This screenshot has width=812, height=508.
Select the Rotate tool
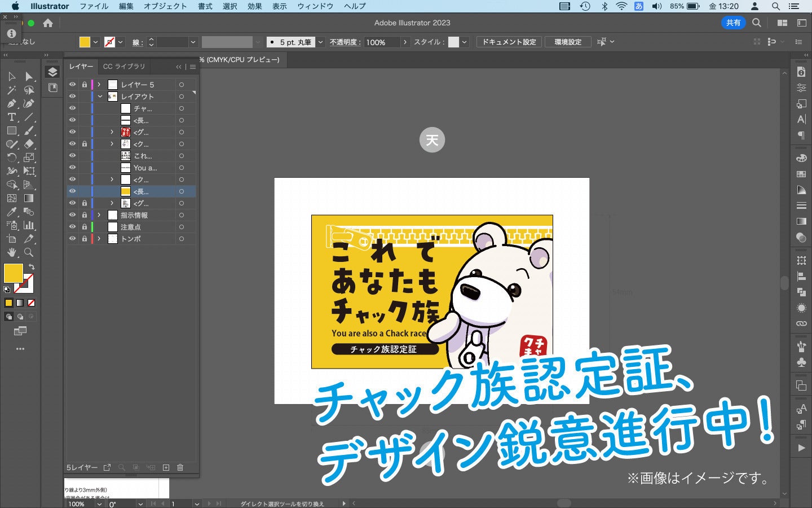click(x=11, y=158)
